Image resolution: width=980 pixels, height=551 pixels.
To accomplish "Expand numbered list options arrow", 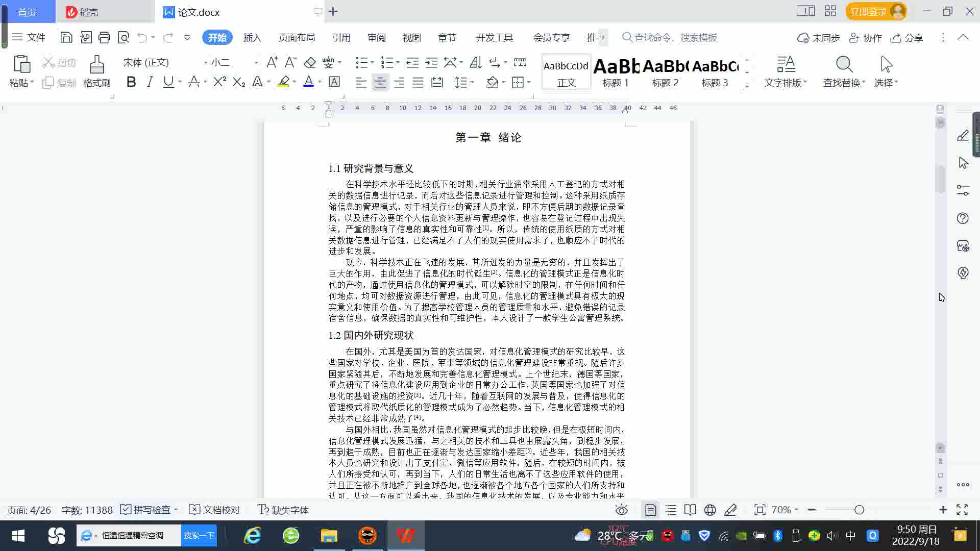I will 398,63.
